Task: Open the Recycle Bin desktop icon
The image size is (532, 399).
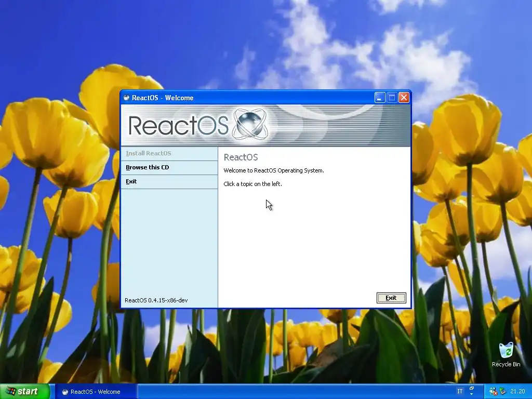Action: [506, 354]
